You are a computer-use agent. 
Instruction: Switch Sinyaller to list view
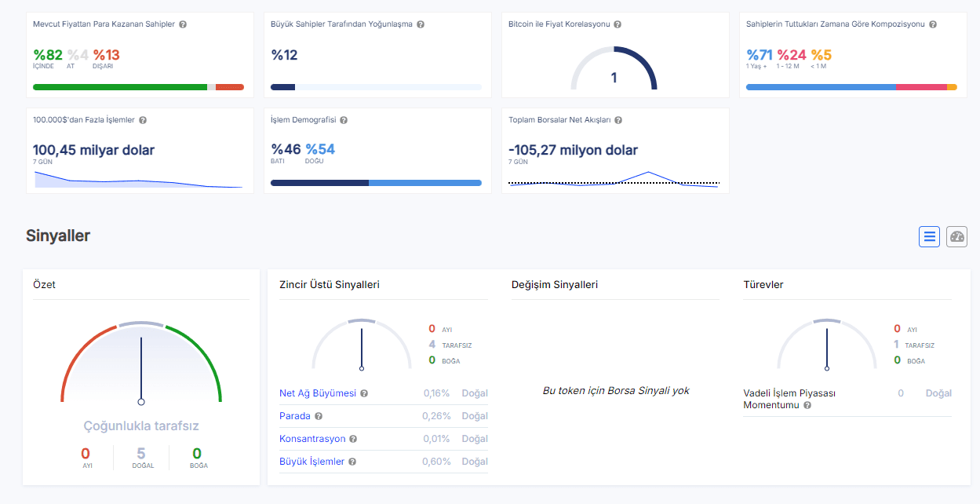pos(930,237)
